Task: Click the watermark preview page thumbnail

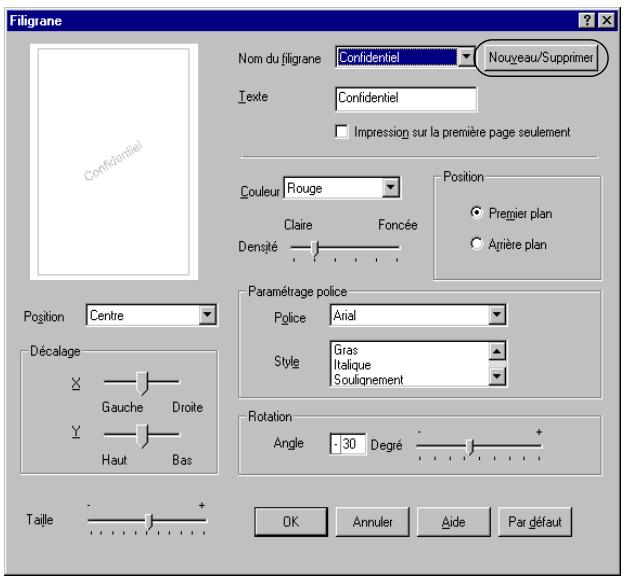Action: coord(114,162)
